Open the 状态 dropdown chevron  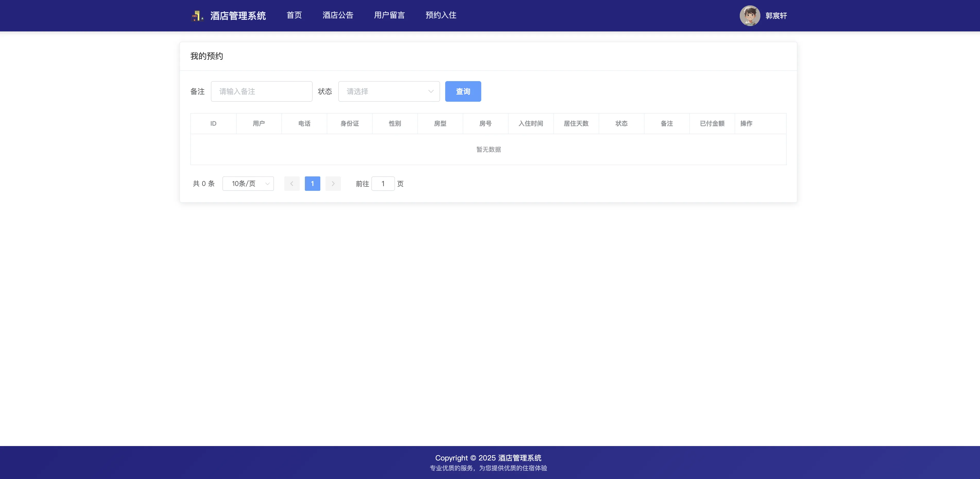point(431,91)
